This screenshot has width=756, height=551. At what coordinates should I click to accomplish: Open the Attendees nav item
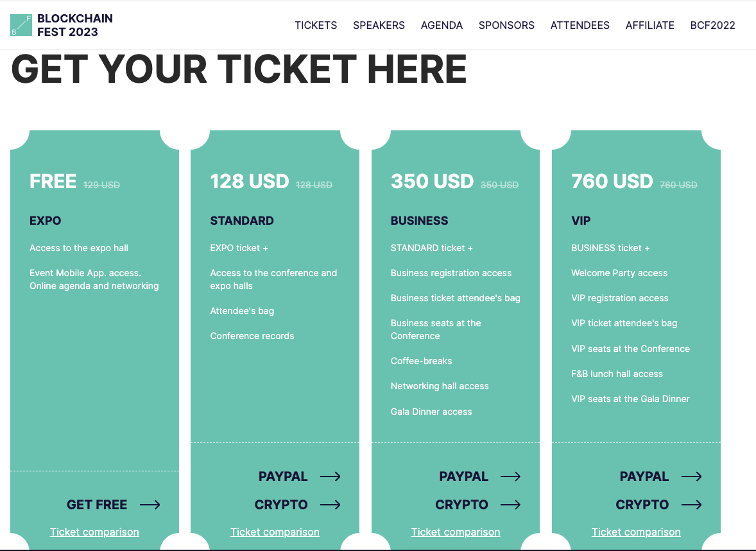point(580,26)
